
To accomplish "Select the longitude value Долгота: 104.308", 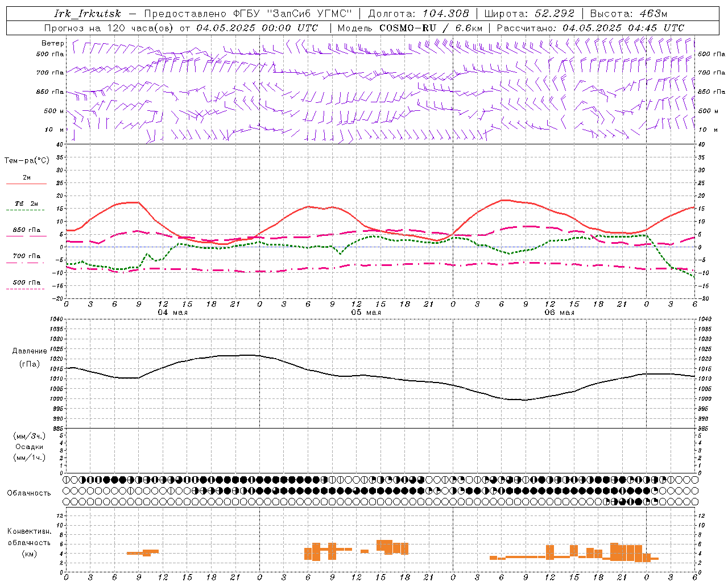I will (x=419, y=14).
